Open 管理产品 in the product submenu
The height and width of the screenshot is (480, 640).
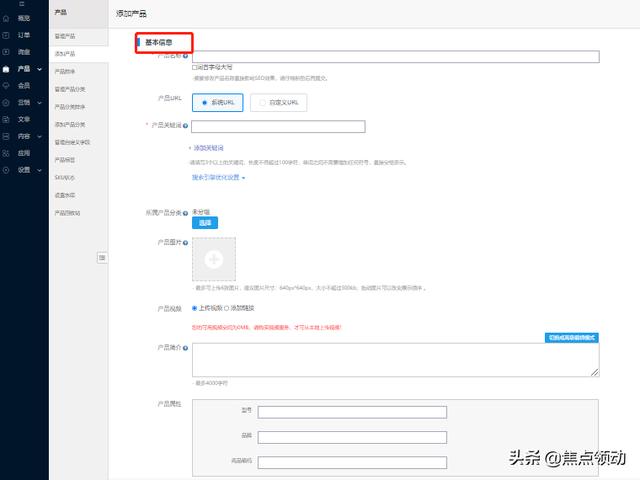pyautogui.click(x=64, y=36)
